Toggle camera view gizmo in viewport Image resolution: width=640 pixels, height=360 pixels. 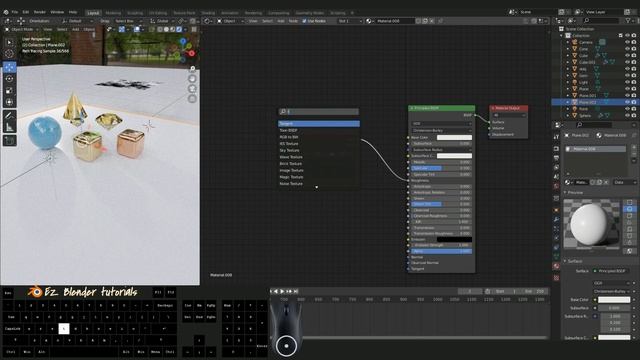[x=192, y=89]
